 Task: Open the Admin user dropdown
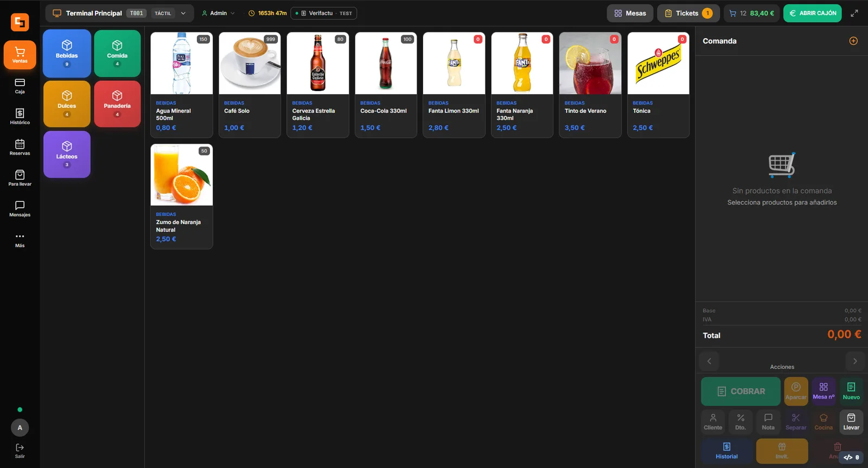pyautogui.click(x=218, y=13)
